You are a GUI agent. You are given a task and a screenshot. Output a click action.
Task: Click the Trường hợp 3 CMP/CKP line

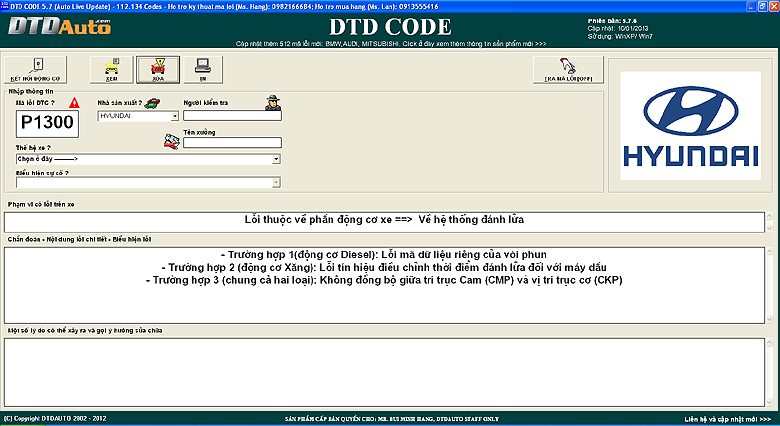coord(384,280)
